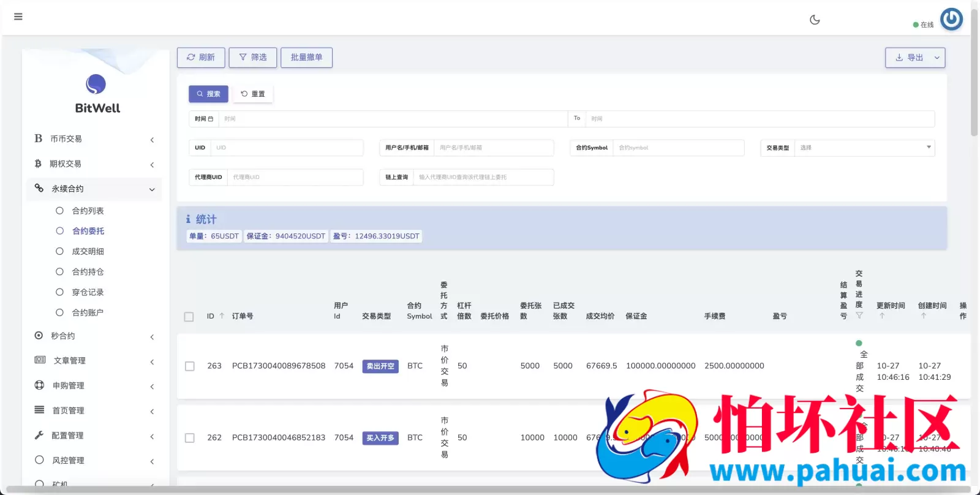Focus the 代理商UID input field
This screenshot has height=495, width=980.
click(x=295, y=177)
